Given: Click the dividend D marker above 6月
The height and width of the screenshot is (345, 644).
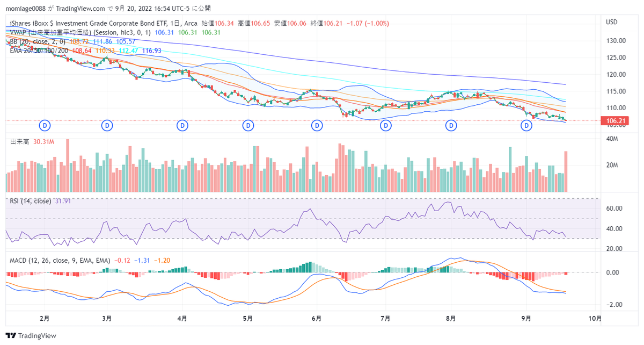Looking at the screenshot, I should [x=317, y=125].
